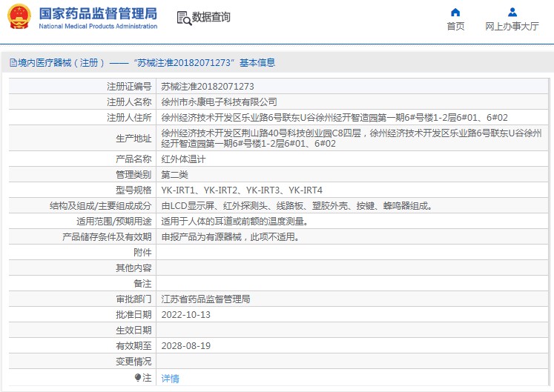Click National Medical Products Administration subtitle

click(x=98, y=26)
